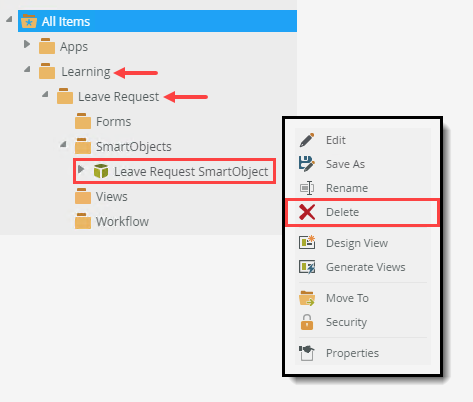Click the red X Delete icon

pyautogui.click(x=307, y=212)
